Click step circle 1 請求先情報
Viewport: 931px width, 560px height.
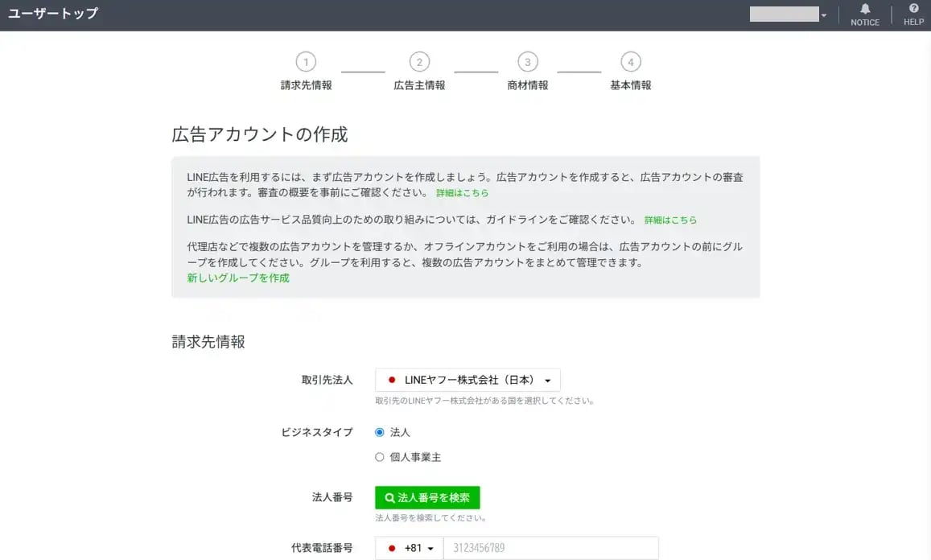point(306,61)
